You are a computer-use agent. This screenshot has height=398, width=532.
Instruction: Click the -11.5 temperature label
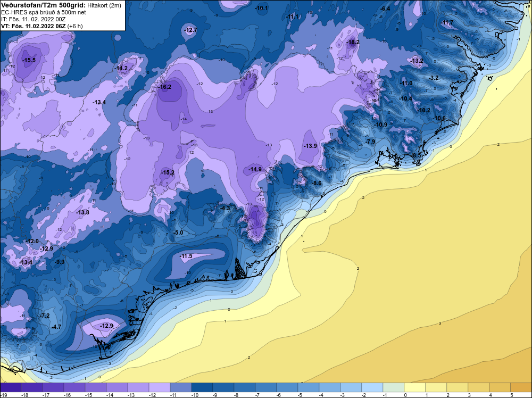(186, 256)
